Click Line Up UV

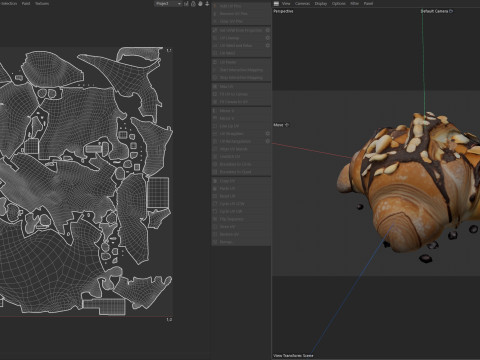point(241,126)
